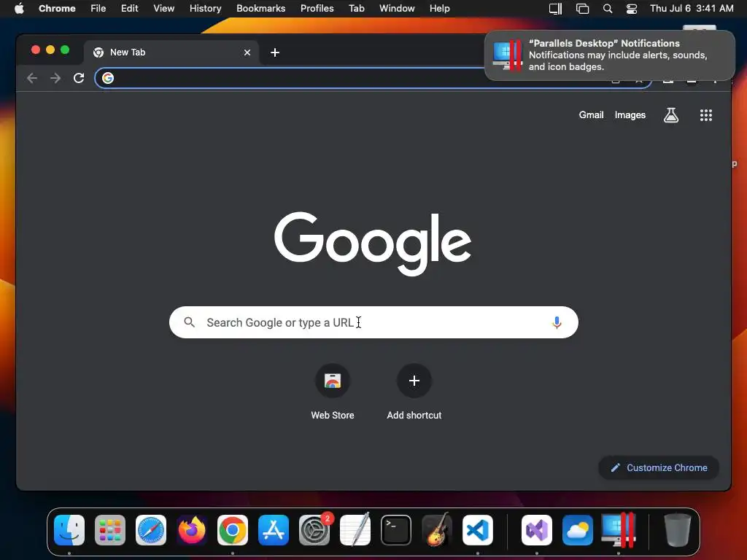Image resolution: width=747 pixels, height=560 pixels.
Task: Open Control Center from menu bar
Action: coord(632,9)
